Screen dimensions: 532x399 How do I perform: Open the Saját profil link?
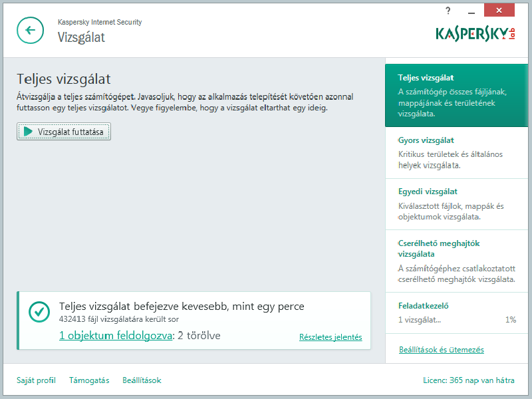36,380
